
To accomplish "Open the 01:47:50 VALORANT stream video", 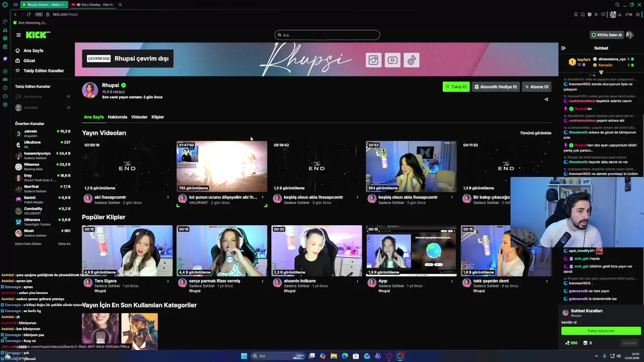I will click(222, 166).
